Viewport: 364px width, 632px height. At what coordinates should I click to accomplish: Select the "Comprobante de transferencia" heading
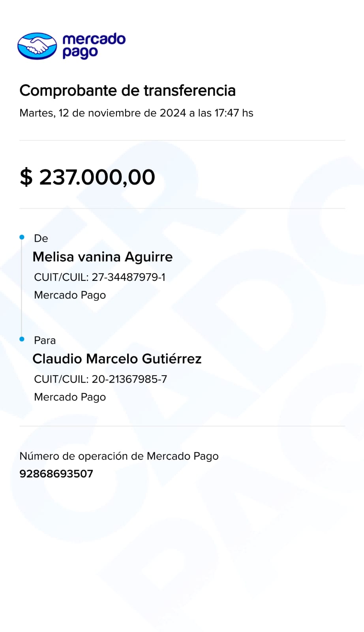(x=128, y=90)
